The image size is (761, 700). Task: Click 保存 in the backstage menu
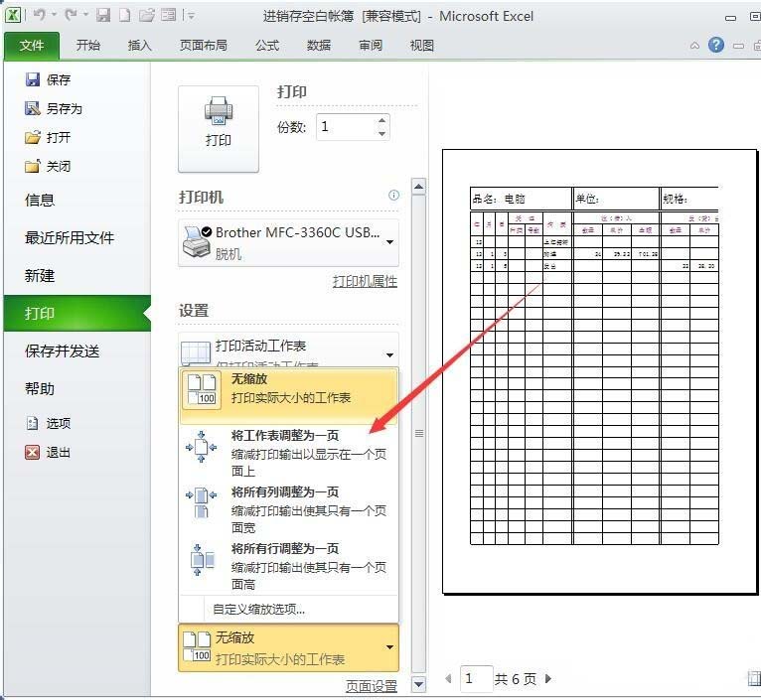tap(48, 79)
